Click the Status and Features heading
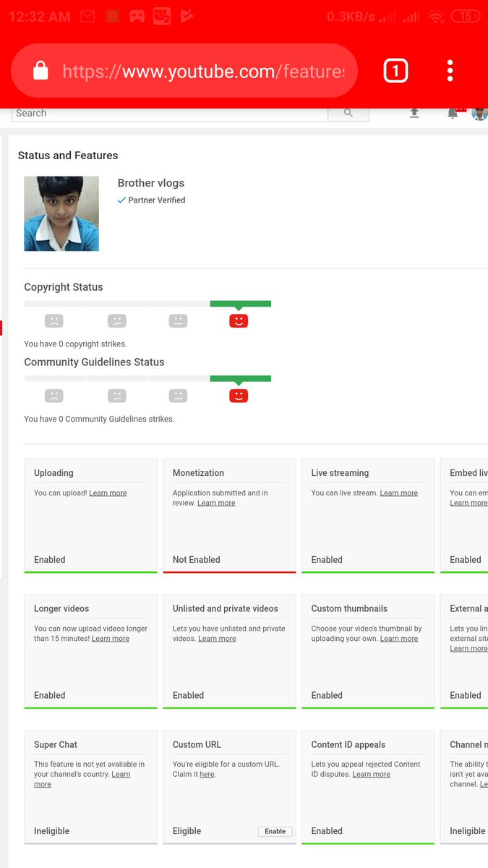 pos(68,156)
